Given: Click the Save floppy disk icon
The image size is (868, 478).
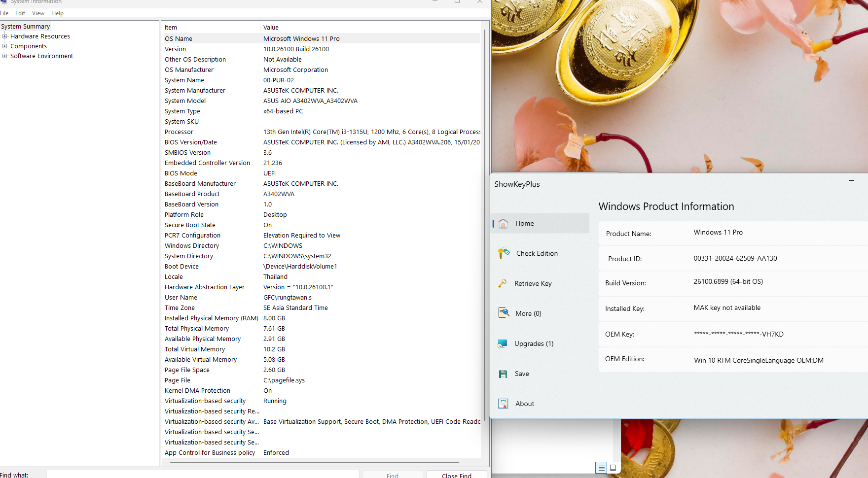Looking at the screenshot, I should click(503, 374).
